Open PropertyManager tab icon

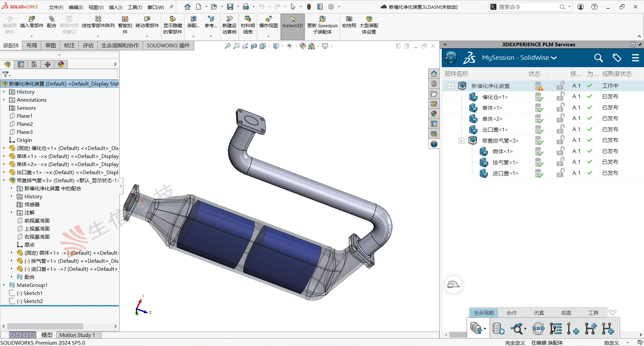pyautogui.click(x=21, y=64)
